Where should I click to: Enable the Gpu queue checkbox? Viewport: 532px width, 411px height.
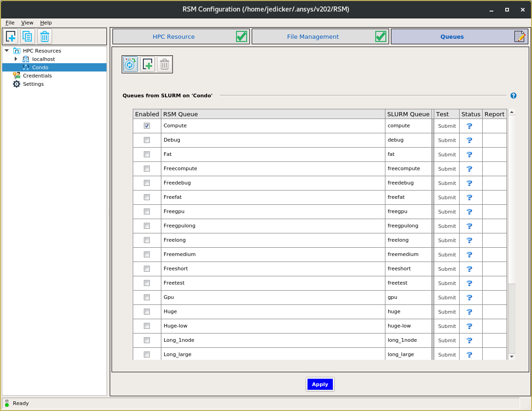(x=147, y=297)
